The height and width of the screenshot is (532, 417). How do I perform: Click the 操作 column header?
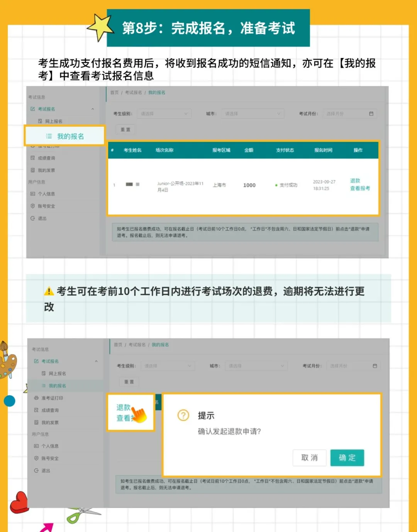point(358,150)
